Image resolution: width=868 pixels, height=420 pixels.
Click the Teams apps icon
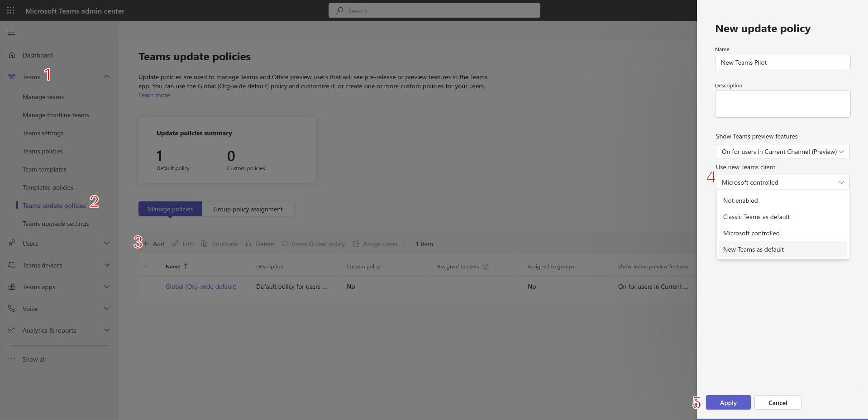click(12, 287)
